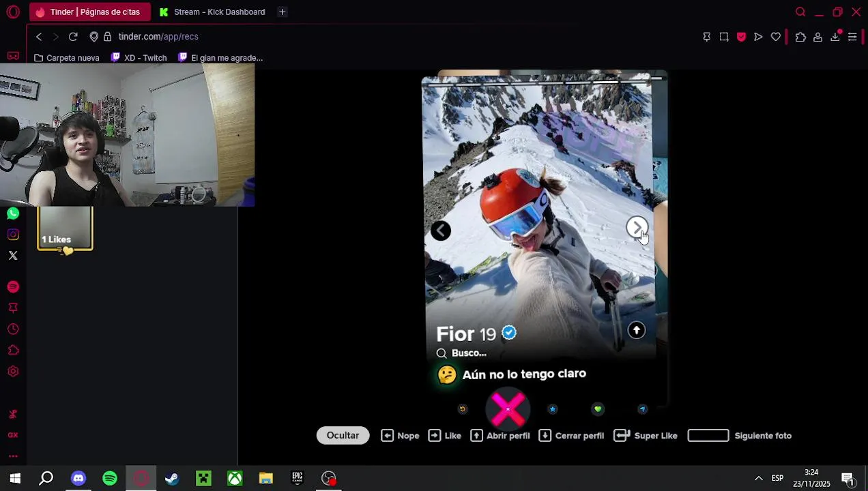The height and width of the screenshot is (491, 868).
Task: Click the yellow Rewind icon
Action: tap(463, 409)
